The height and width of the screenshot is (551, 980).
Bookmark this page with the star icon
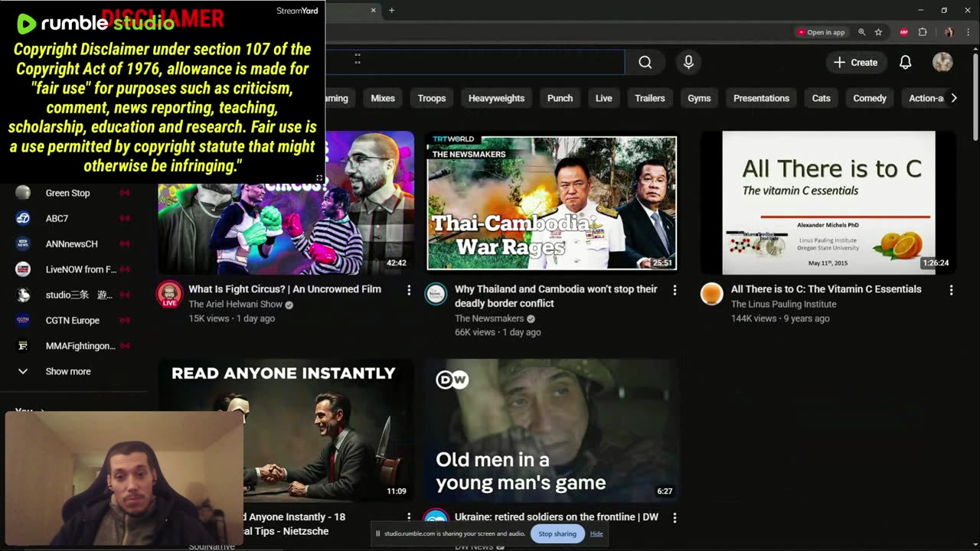(x=878, y=32)
